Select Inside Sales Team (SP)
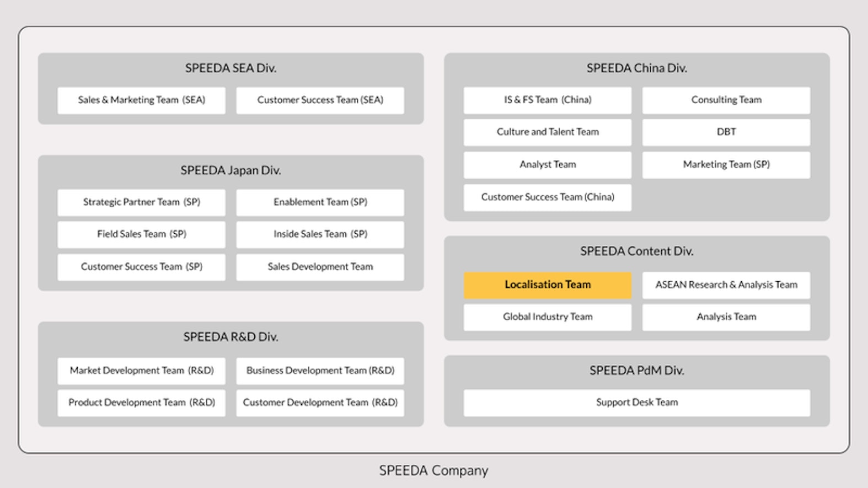 point(320,234)
